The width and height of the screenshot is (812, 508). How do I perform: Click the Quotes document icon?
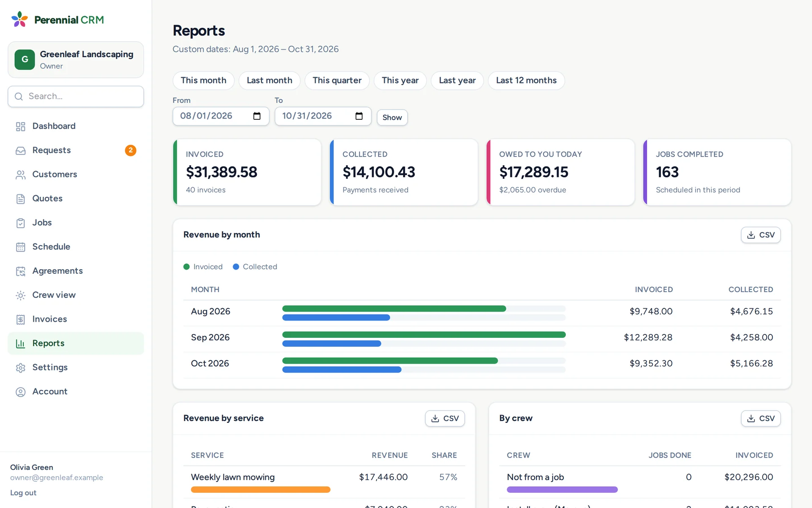20,199
